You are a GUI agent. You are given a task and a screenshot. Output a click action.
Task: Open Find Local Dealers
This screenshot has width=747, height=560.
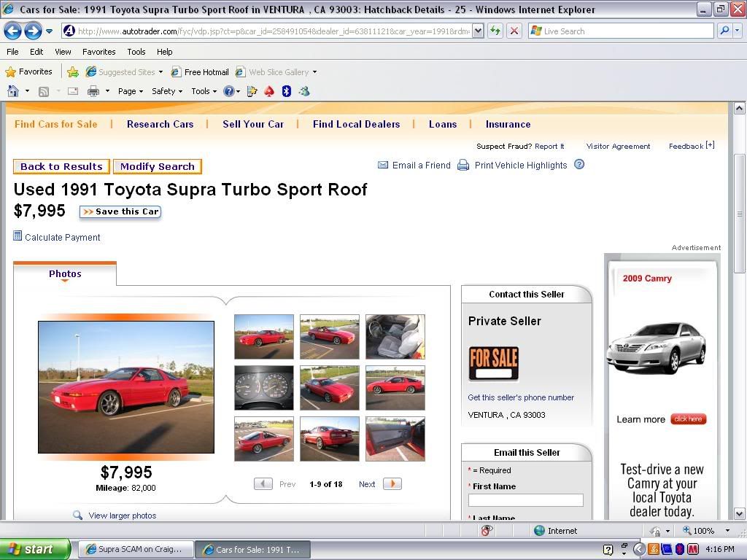click(x=356, y=124)
